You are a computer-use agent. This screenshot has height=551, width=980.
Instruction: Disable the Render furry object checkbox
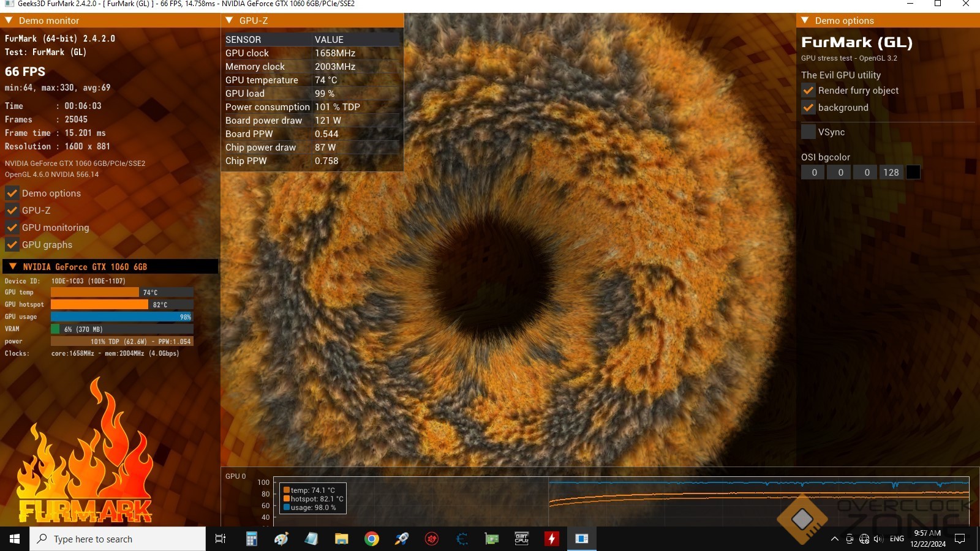coord(809,91)
